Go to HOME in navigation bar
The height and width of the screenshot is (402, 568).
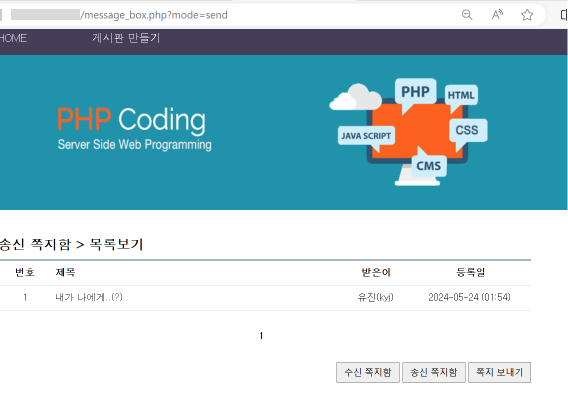(13, 38)
